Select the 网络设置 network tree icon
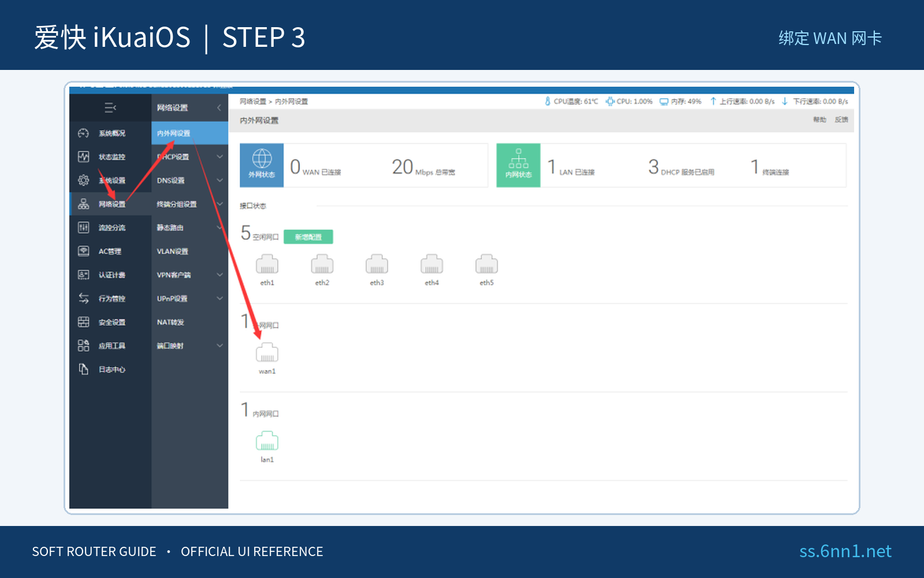The height and width of the screenshot is (578, 924). 84,204
